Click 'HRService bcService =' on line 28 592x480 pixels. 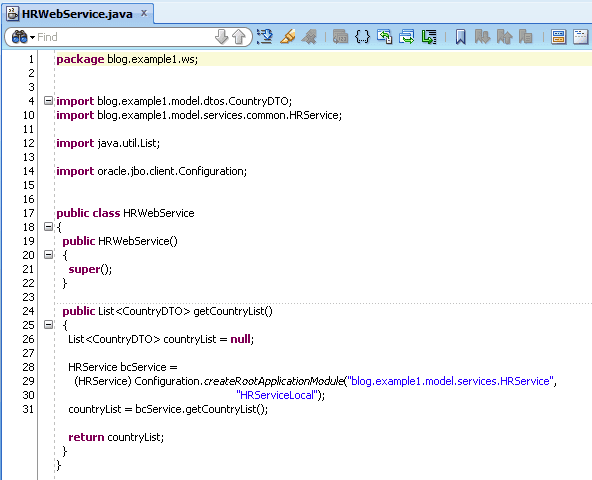click(x=123, y=367)
